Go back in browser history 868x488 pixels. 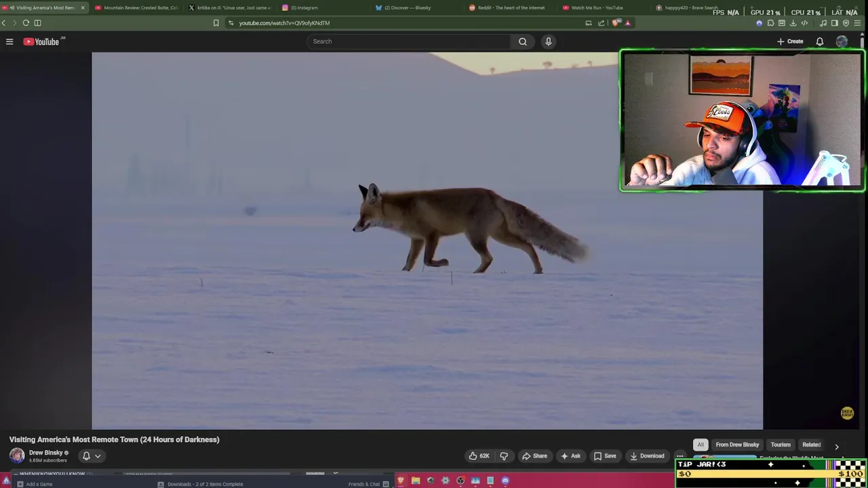(3, 23)
